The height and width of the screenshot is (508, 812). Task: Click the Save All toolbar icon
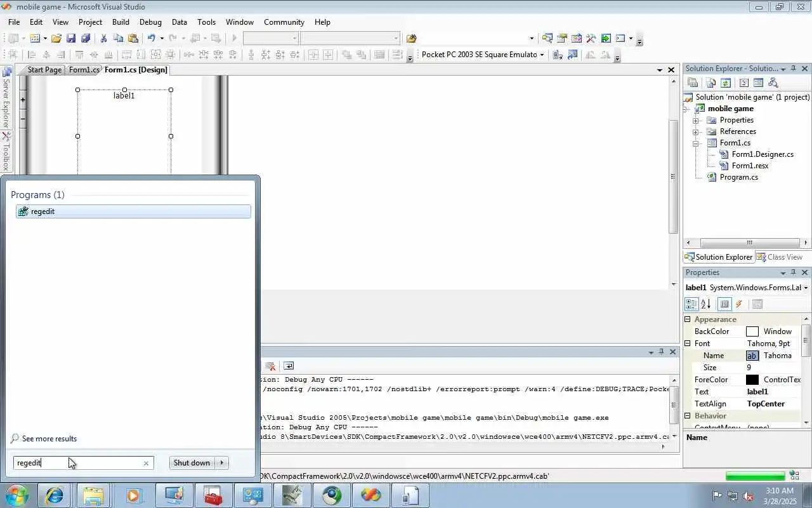click(x=86, y=38)
